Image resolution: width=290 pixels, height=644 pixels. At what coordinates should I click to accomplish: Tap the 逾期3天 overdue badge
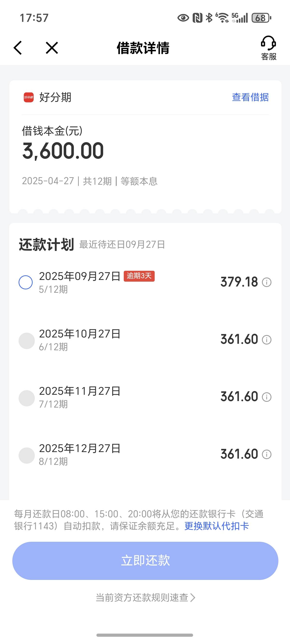pyautogui.click(x=139, y=276)
